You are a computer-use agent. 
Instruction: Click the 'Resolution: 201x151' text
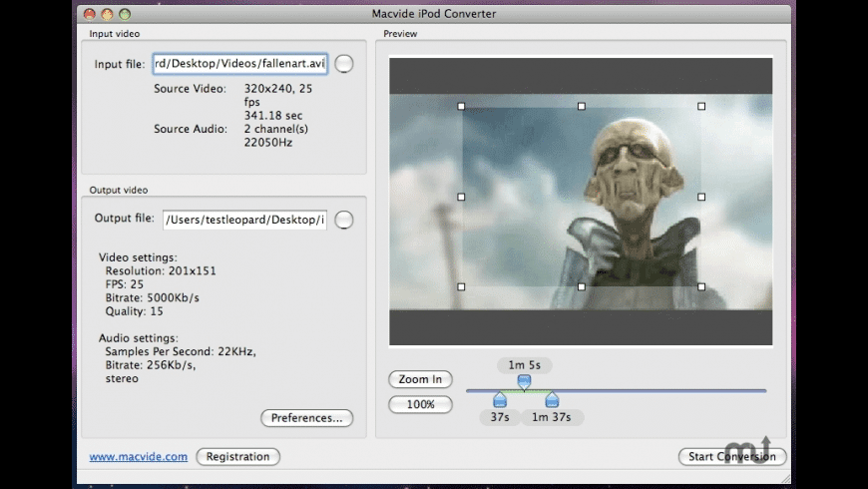pos(161,270)
